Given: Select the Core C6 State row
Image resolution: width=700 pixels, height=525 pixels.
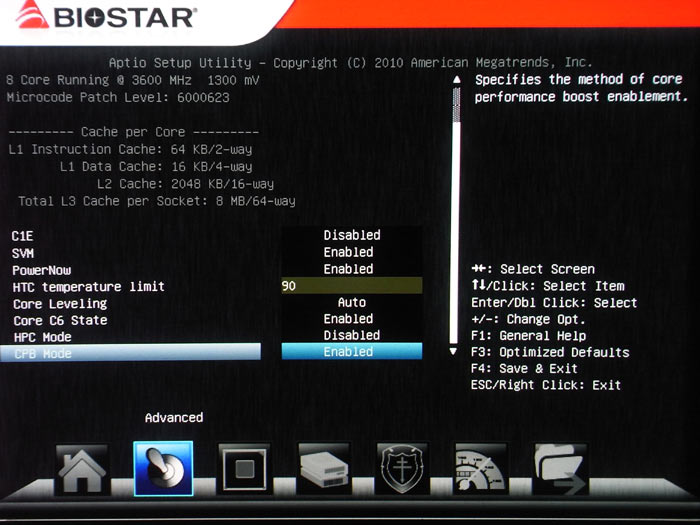Looking at the screenshot, I should coord(60,320).
